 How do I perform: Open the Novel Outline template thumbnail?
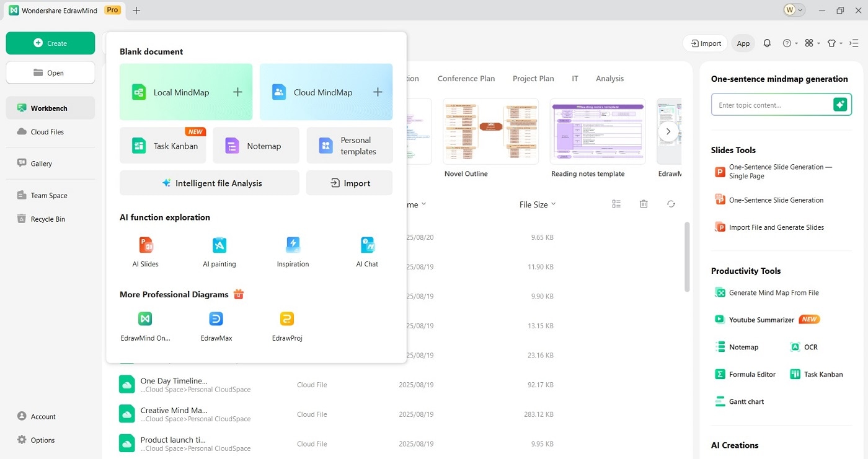(x=490, y=132)
